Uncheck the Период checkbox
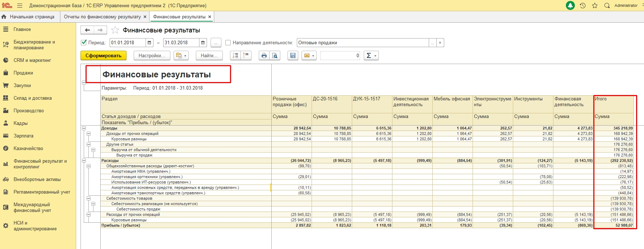Viewport: 644px width, 249px height. coord(84,42)
